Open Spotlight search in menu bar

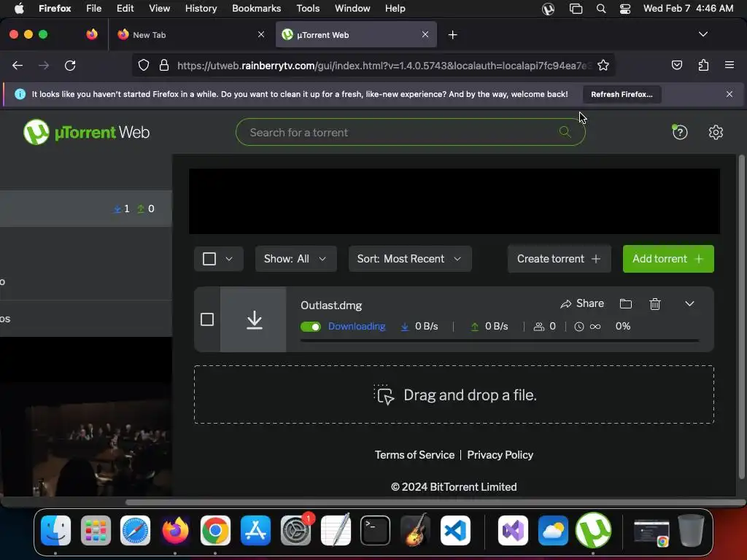(601, 9)
